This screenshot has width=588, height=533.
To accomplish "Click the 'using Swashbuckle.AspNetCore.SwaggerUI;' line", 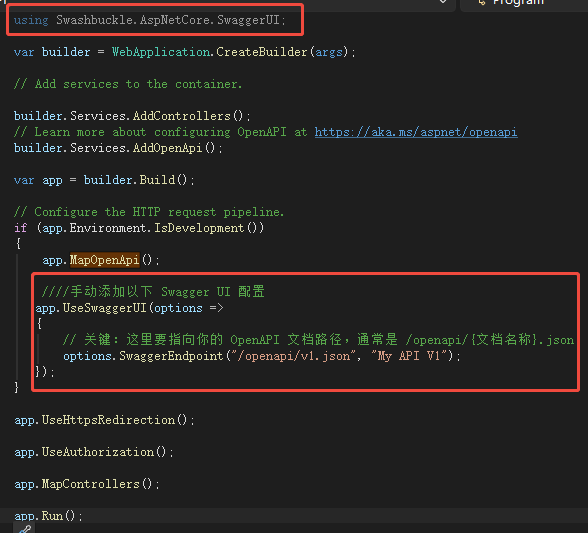I will pyautogui.click(x=150, y=20).
